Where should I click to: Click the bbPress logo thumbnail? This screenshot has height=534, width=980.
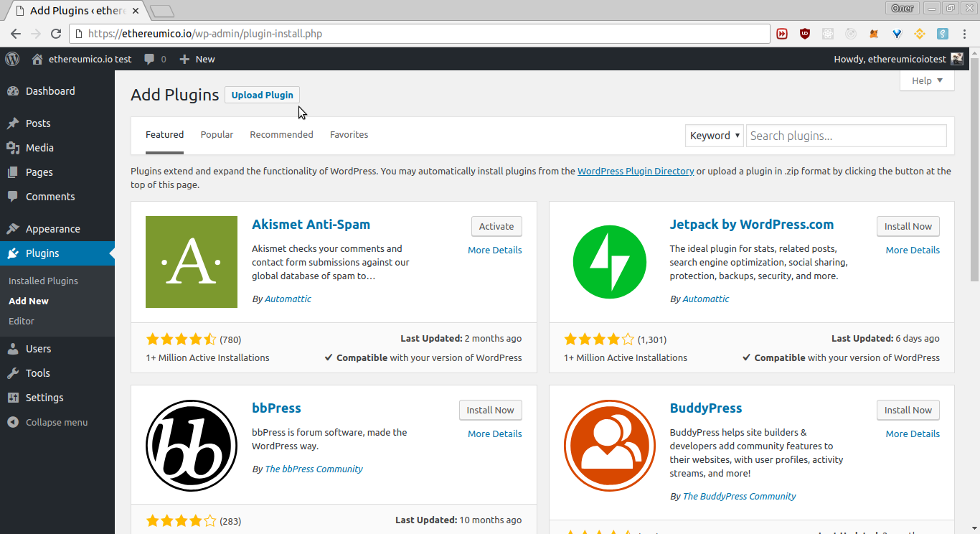(x=192, y=446)
